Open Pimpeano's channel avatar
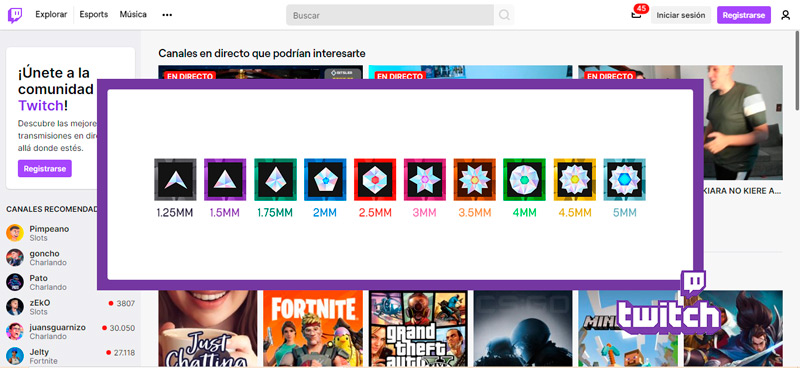800x368 pixels. (15, 233)
